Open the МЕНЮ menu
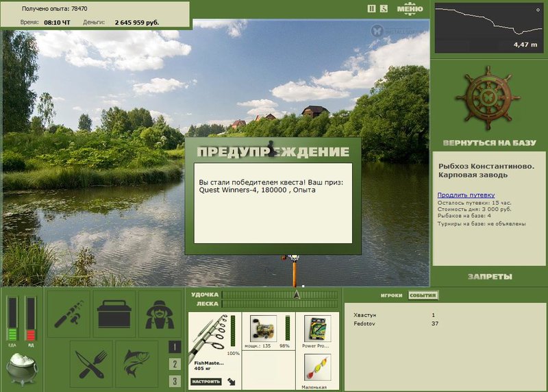The image size is (548, 392). (x=410, y=9)
